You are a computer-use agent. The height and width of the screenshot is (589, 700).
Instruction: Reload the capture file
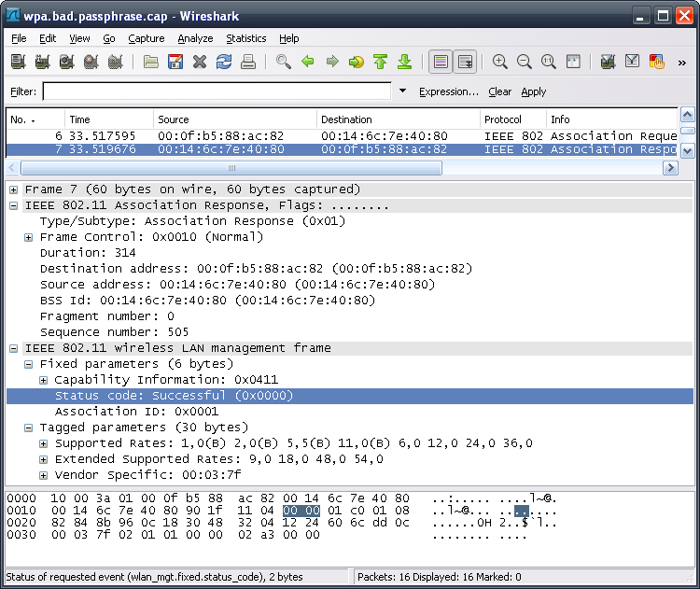pos(223,62)
